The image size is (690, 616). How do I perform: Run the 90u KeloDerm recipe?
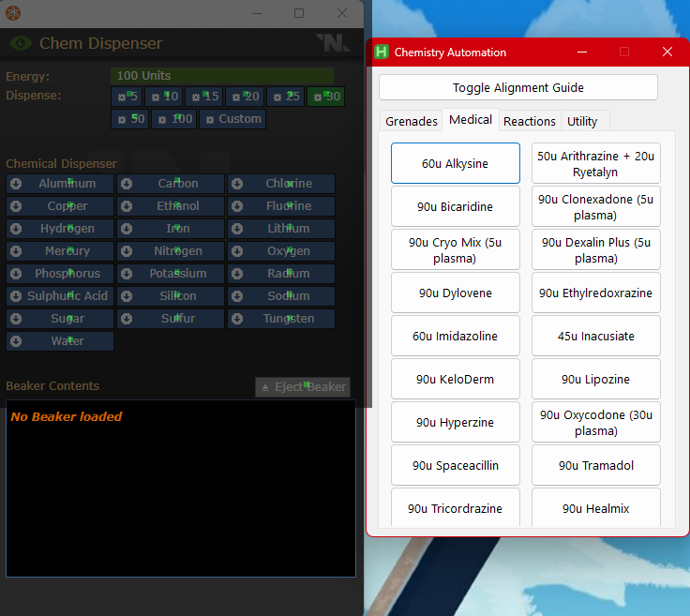click(x=456, y=379)
